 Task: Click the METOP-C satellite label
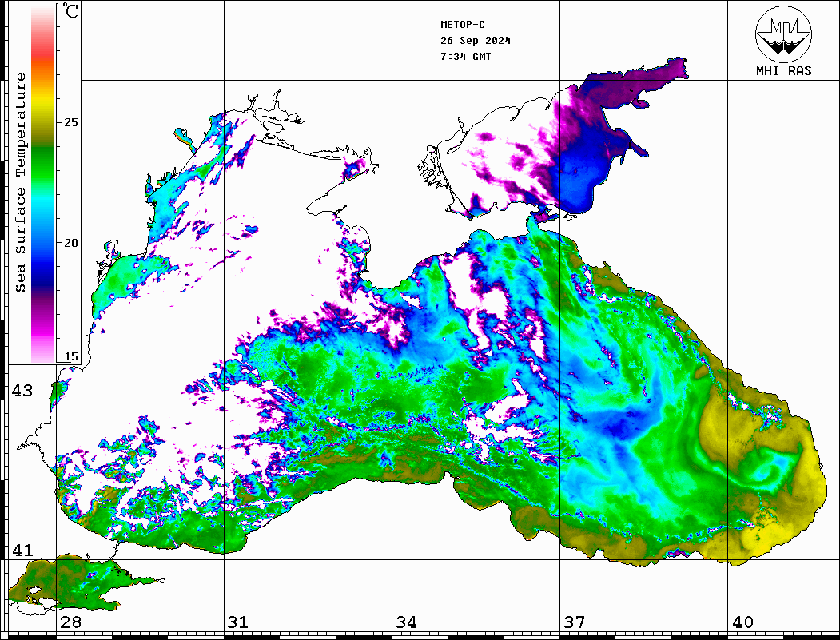click(x=463, y=25)
